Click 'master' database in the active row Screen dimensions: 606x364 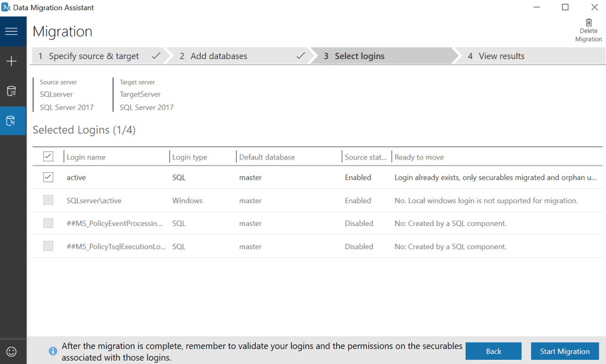pyautogui.click(x=250, y=178)
